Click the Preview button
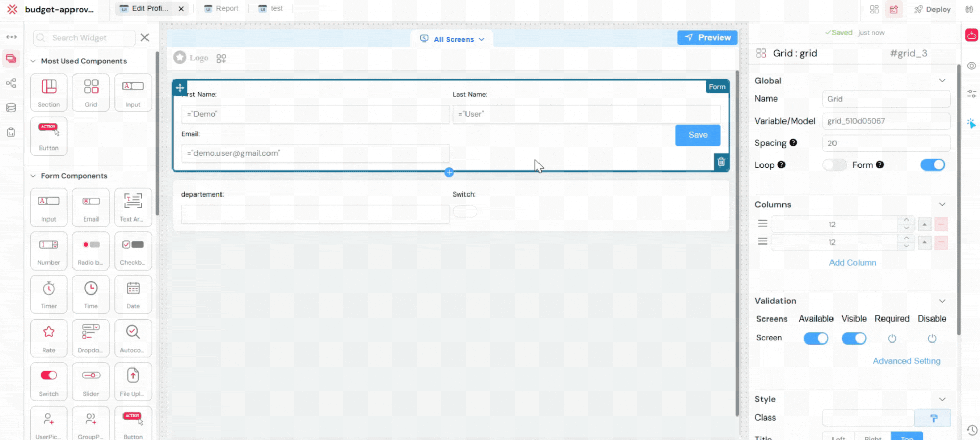Screen dimensions: 980x440 (x=707, y=37)
